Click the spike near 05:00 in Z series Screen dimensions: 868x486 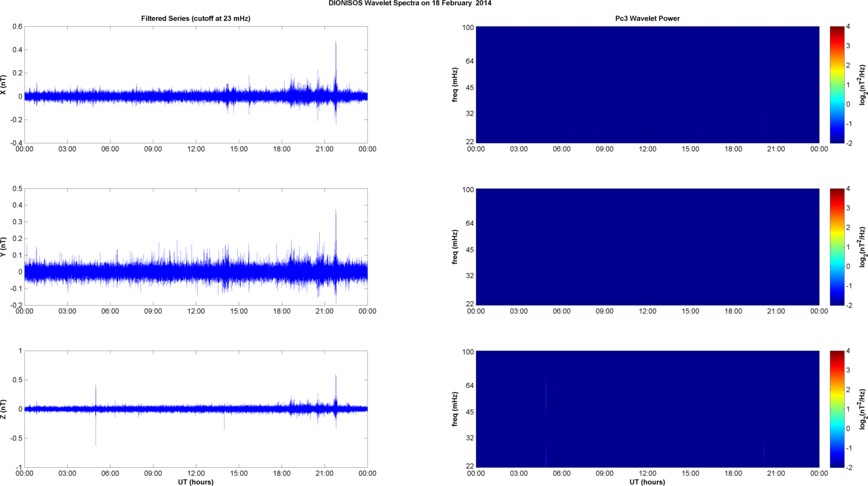pos(96,414)
